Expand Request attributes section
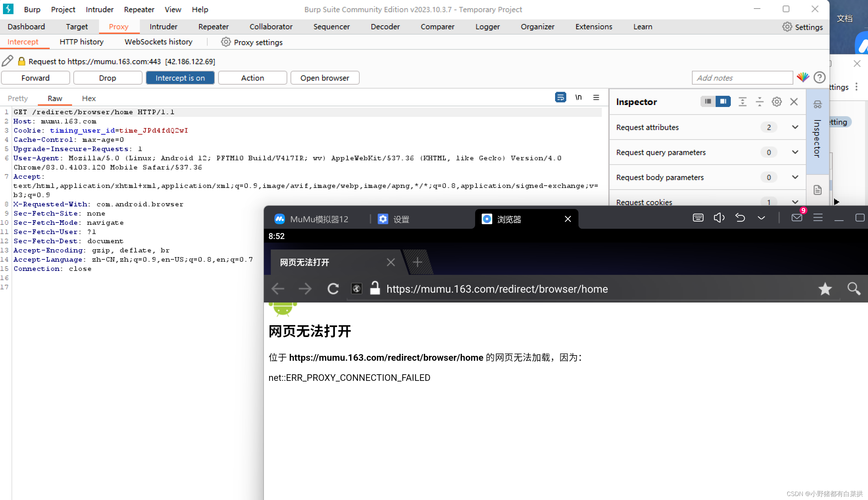The image size is (868, 500). pos(795,127)
